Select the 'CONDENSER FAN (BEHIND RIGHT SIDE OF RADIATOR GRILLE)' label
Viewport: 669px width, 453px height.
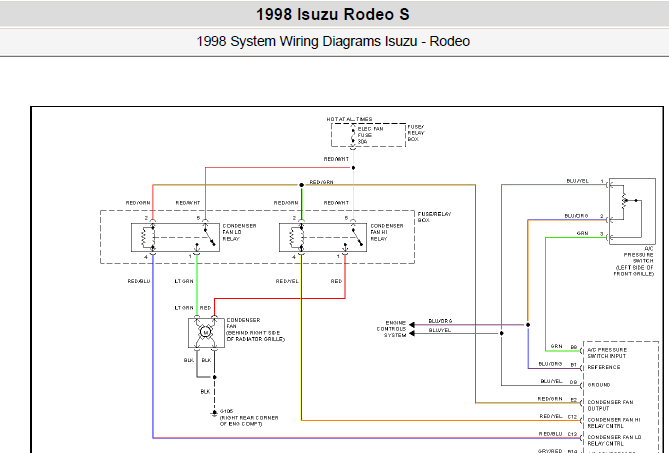pyautogui.click(x=255, y=329)
